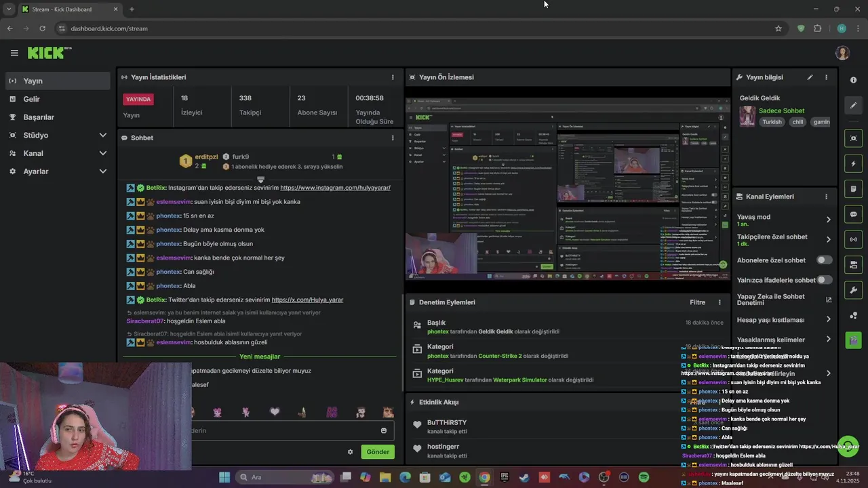Open Hesap yaşı kısıtlaması options arrow
Viewport: 868px width, 488px height.
point(828,319)
